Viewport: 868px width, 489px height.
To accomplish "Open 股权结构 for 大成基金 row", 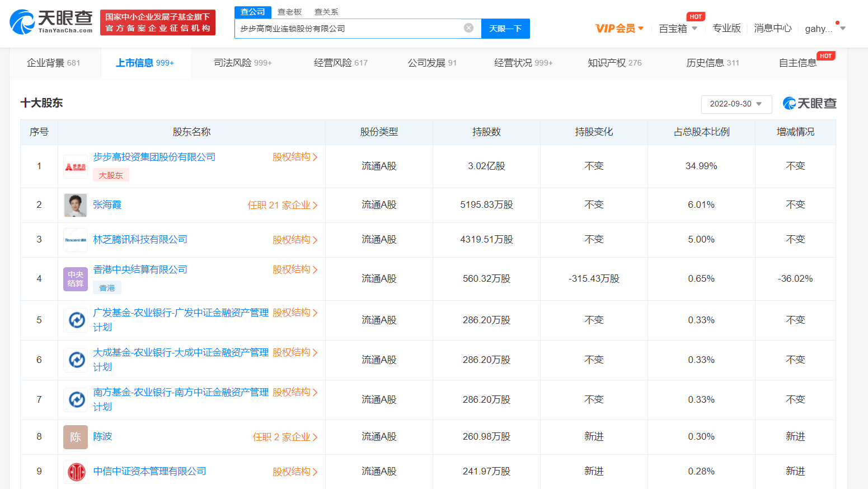I will 295,352.
